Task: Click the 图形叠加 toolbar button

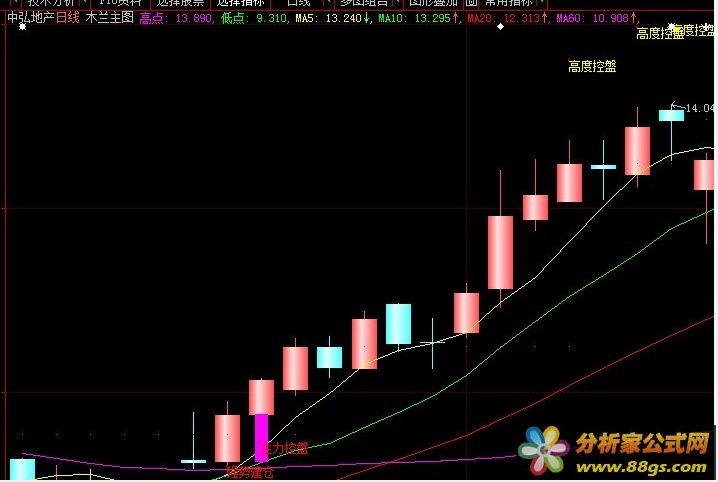Action: coord(433,3)
